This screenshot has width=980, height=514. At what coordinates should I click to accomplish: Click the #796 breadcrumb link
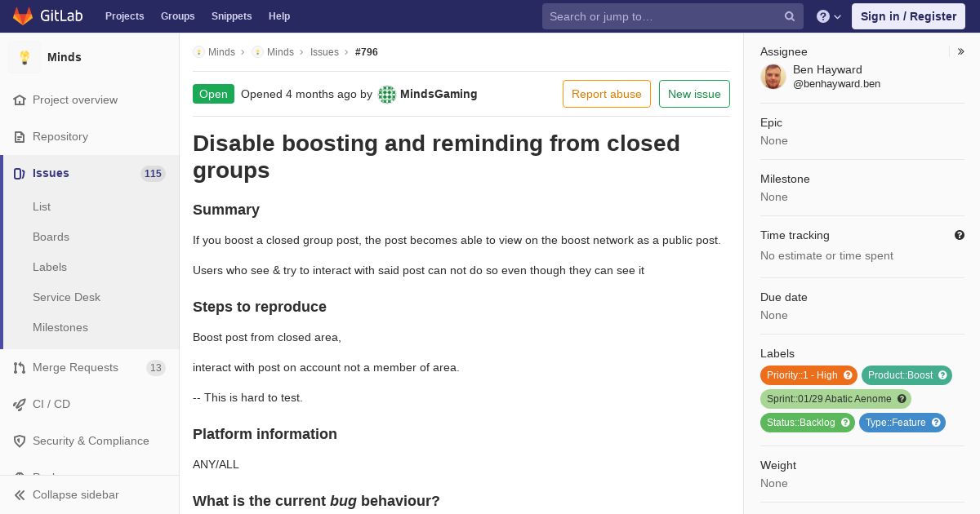pos(367,51)
